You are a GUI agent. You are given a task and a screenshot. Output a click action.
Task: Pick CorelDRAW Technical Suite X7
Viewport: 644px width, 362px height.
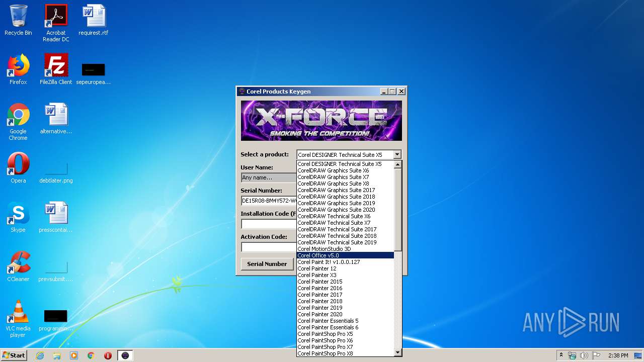point(345,223)
